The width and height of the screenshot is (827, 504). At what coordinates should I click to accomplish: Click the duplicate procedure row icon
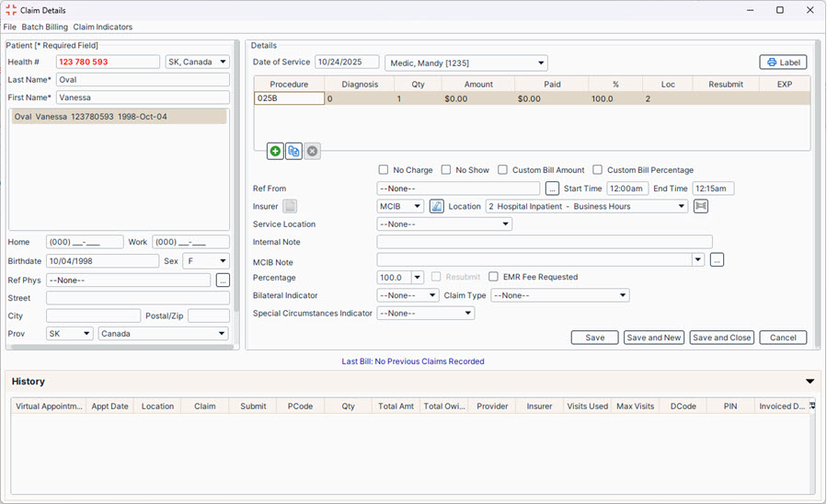click(293, 152)
